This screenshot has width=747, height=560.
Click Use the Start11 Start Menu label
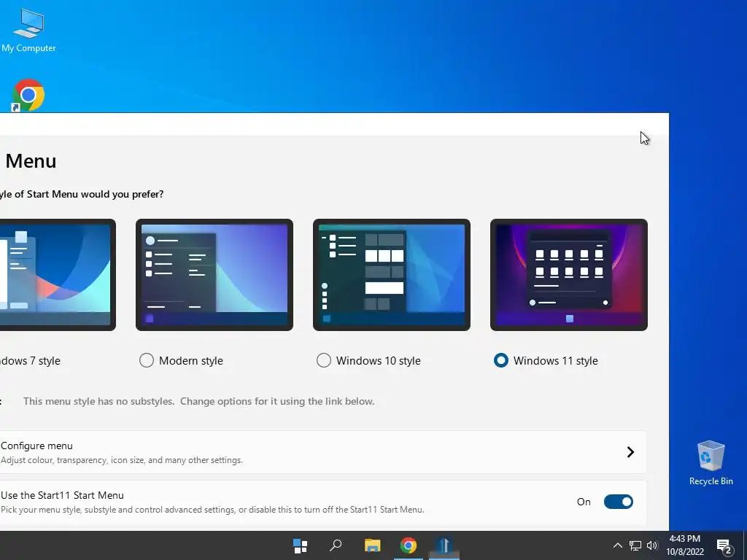point(63,495)
